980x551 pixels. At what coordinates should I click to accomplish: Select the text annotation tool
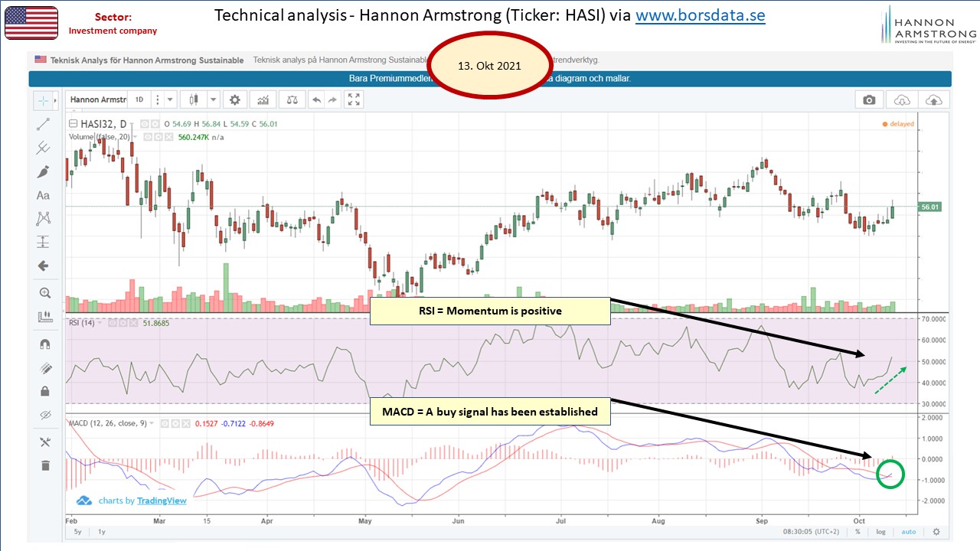click(44, 195)
